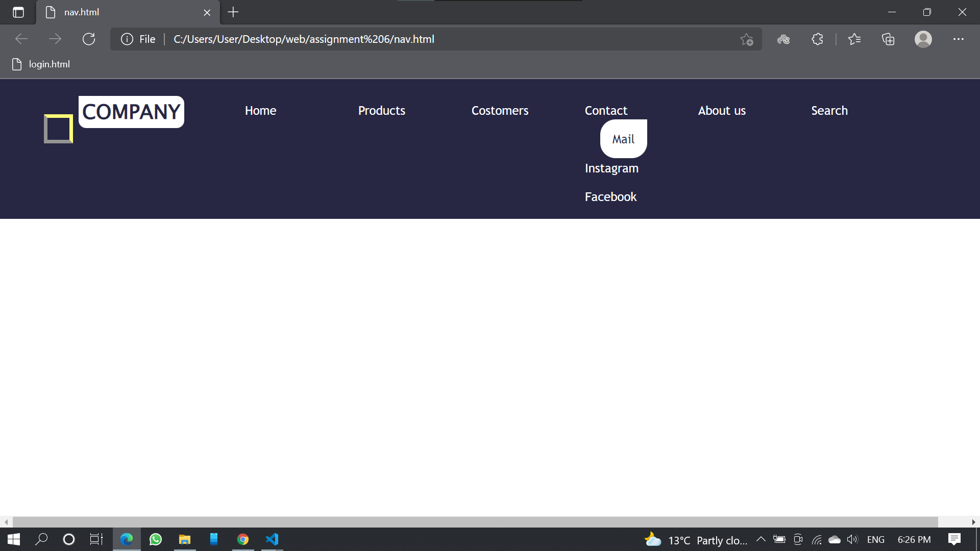Image resolution: width=980 pixels, height=551 pixels.
Task: Open Visual Studio Code from taskbar
Action: click(x=272, y=539)
